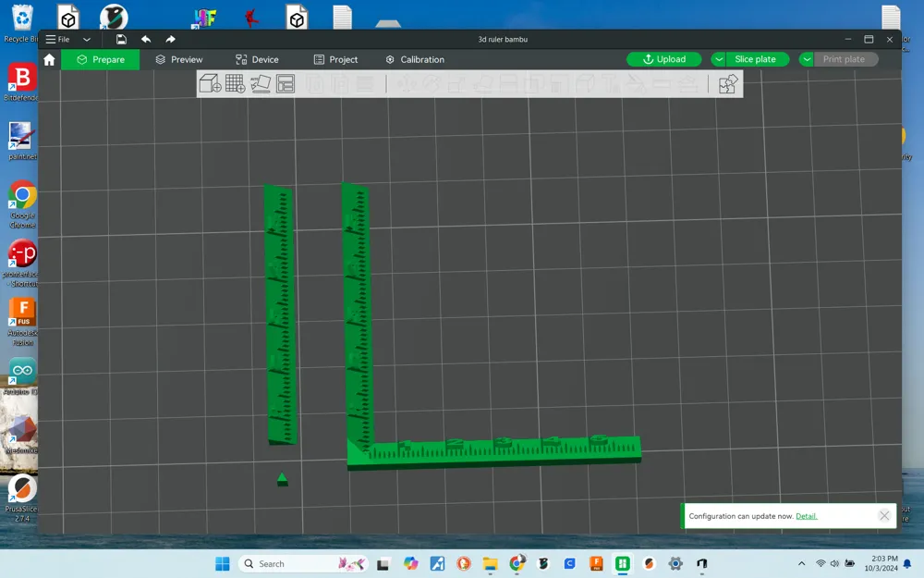Open the notification bell in taskbar
Image resolution: width=924 pixels, height=578 pixels.
(908, 564)
